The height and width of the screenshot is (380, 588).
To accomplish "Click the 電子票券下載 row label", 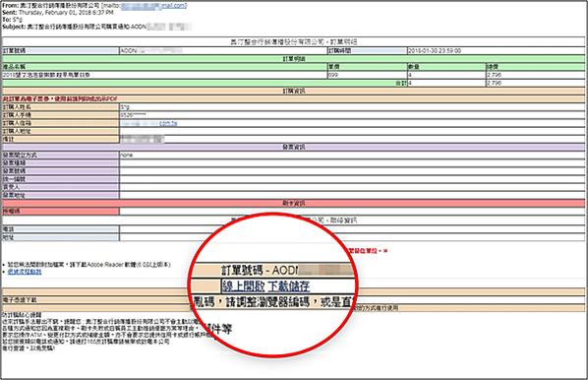I will [x=20, y=300].
